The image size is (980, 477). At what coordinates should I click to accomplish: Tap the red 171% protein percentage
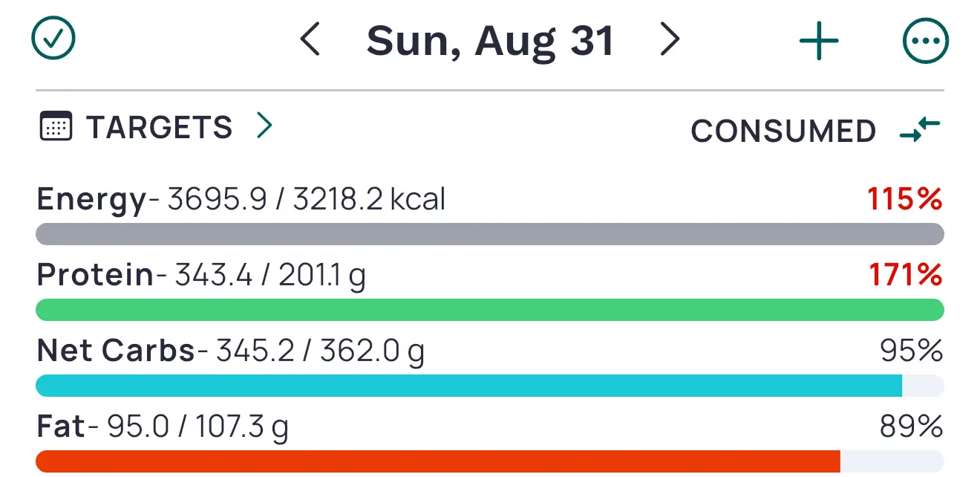[x=905, y=276]
